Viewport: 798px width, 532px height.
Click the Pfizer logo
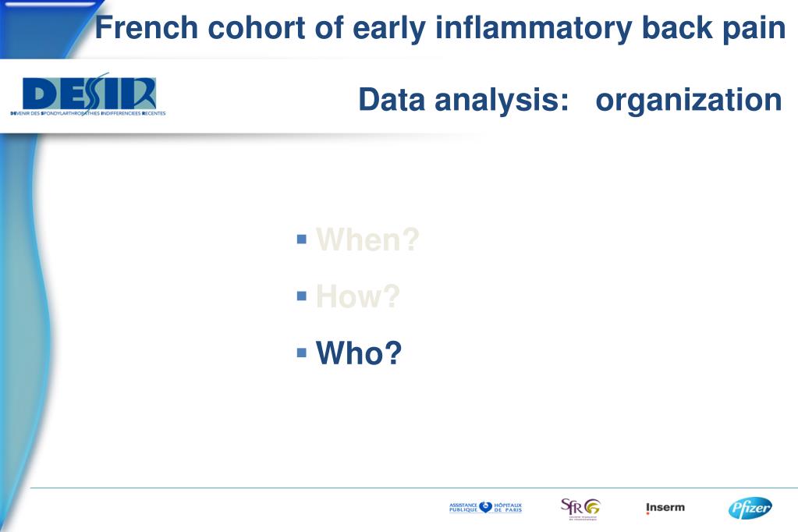click(x=750, y=508)
